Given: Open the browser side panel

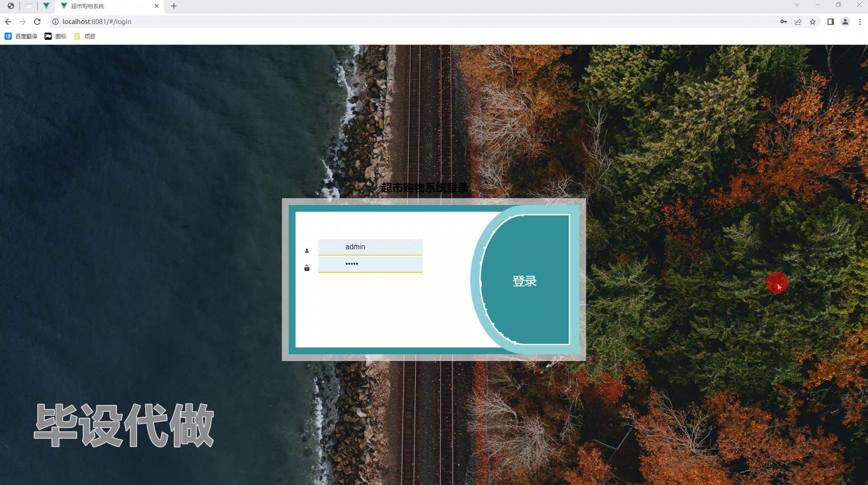Looking at the screenshot, I should point(830,22).
